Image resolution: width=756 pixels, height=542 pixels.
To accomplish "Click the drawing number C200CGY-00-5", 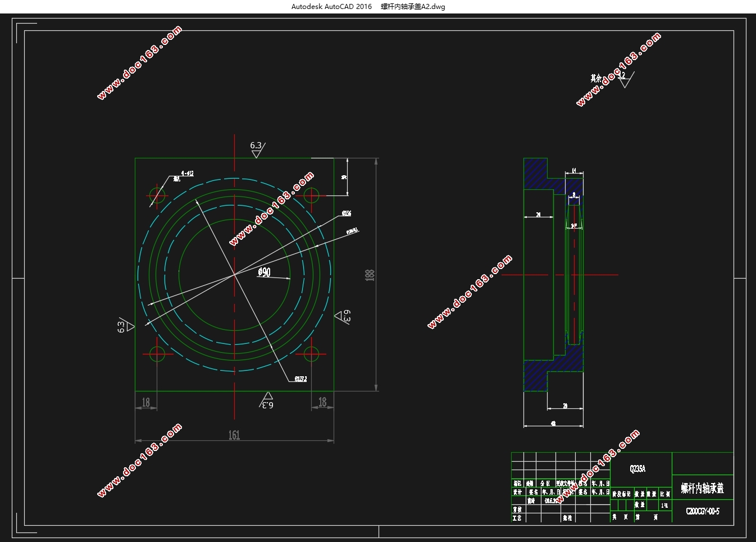I will (x=703, y=512).
